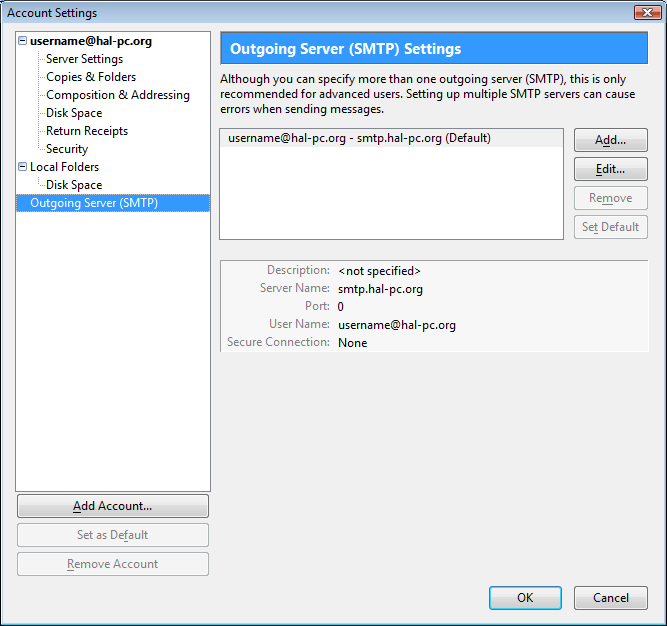The image size is (667, 626).
Task: Click the Add Account... button
Action: point(113,506)
